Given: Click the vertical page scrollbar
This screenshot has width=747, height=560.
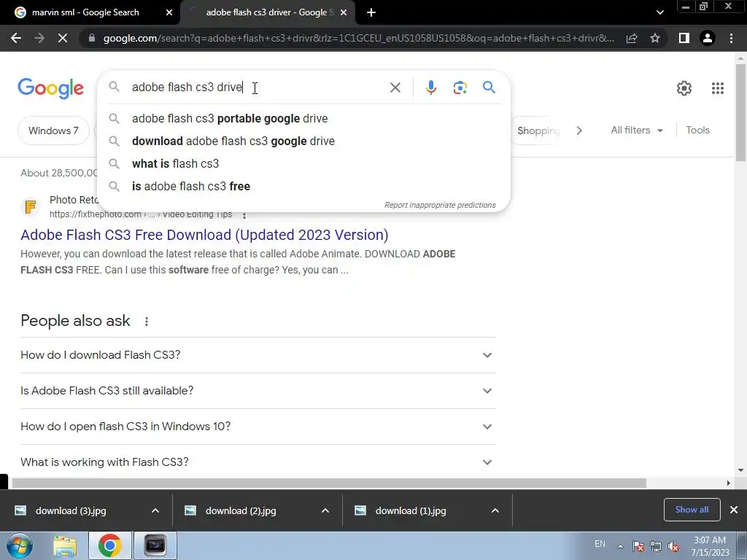Looking at the screenshot, I should (740, 112).
